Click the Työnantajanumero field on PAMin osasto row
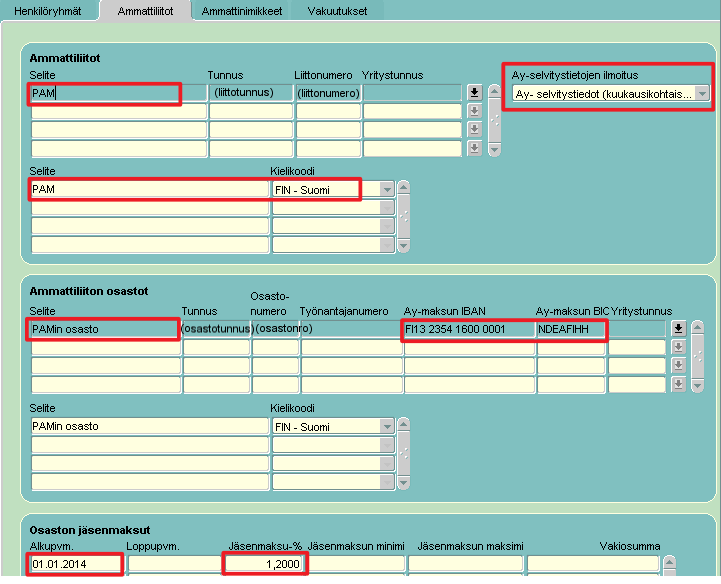The width and height of the screenshot is (721, 584). click(352, 329)
